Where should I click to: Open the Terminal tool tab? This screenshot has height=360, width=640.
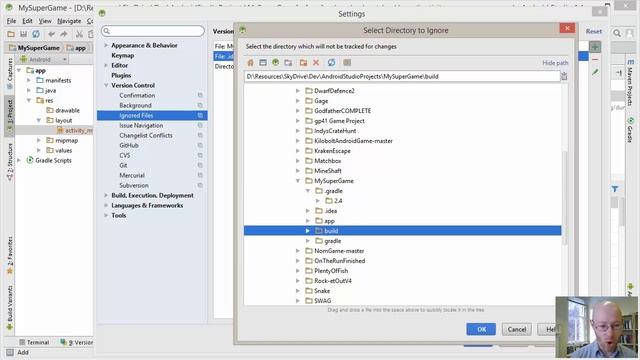tap(34, 342)
